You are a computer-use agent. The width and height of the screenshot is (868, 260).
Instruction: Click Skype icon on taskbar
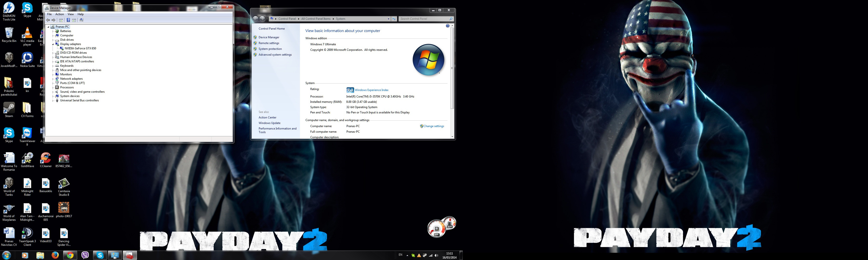100,255
